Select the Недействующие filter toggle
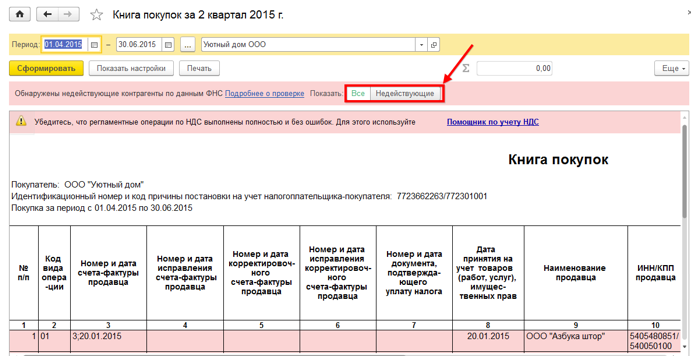698x362 pixels. pos(405,94)
